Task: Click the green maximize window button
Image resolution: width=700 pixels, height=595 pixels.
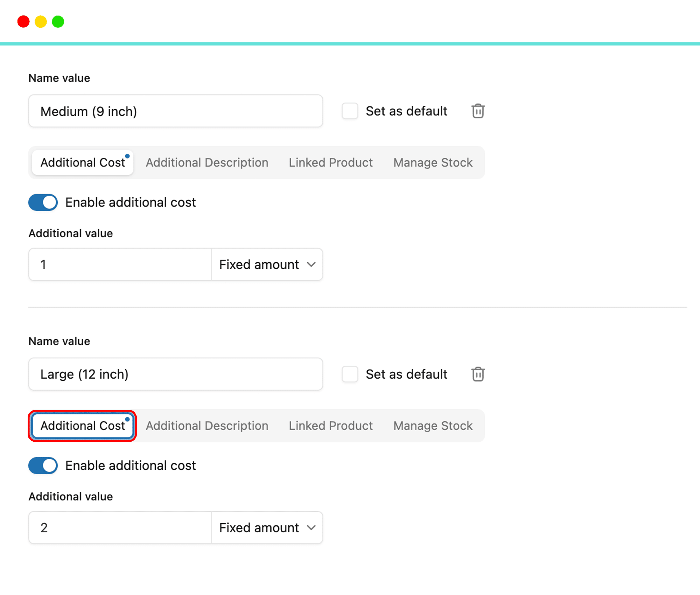Action: pos(58,22)
